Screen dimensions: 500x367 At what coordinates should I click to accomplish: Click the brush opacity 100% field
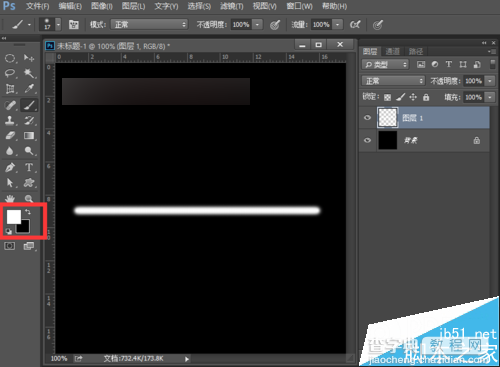[x=241, y=25]
